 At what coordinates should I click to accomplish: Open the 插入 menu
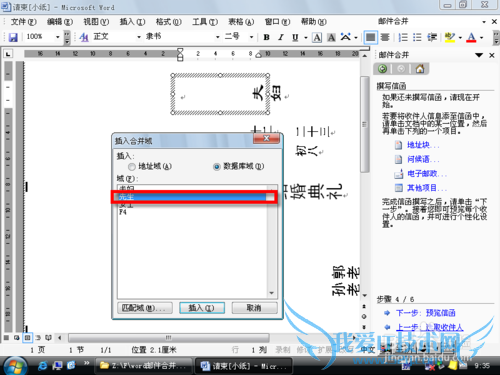tap(132, 22)
